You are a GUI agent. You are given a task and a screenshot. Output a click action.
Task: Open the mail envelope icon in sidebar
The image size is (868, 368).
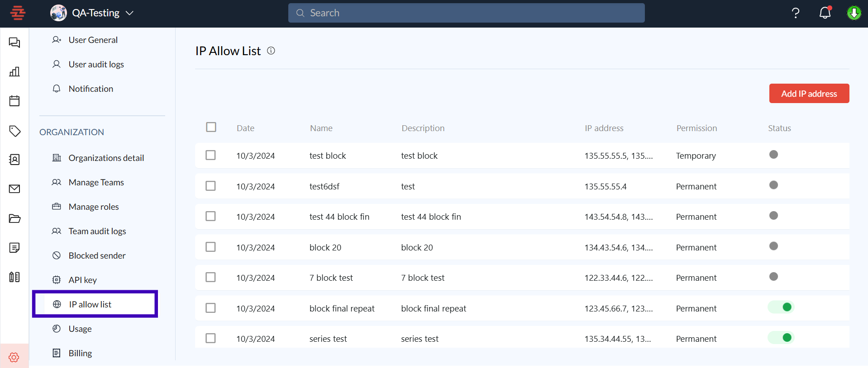coord(14,189)
